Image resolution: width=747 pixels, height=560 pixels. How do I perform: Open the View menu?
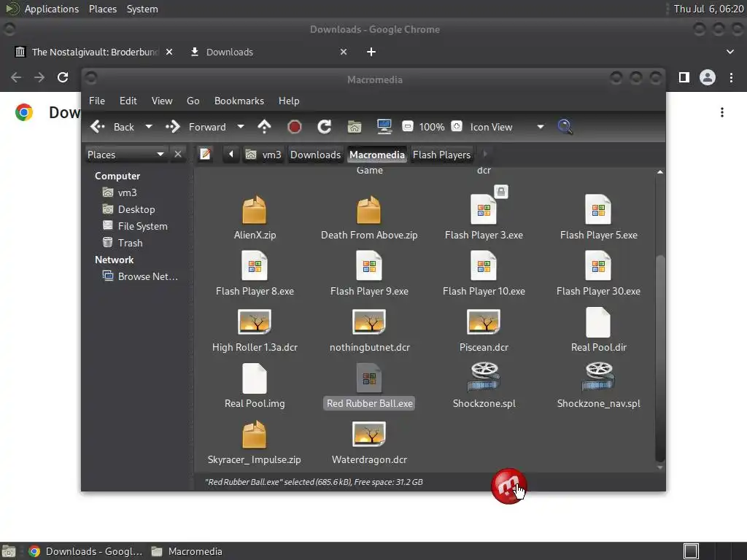[x=162, y=101]
